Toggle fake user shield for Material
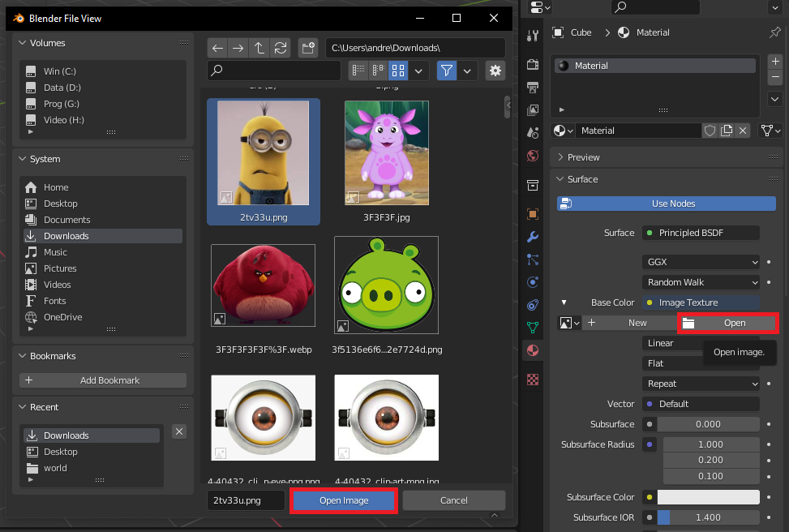Image resolution: width=789 pixels, height=532 pixels. pyautogui.click(x=710, y=131)
